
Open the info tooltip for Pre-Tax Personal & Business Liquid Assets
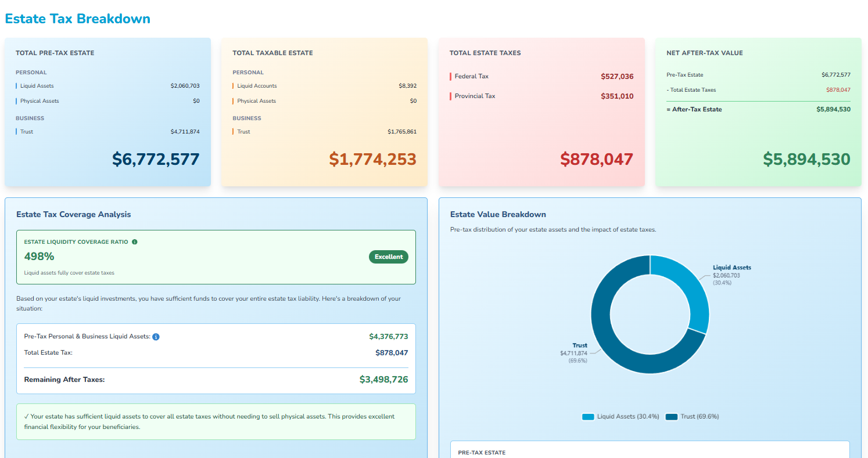click(x=156, y=336)
